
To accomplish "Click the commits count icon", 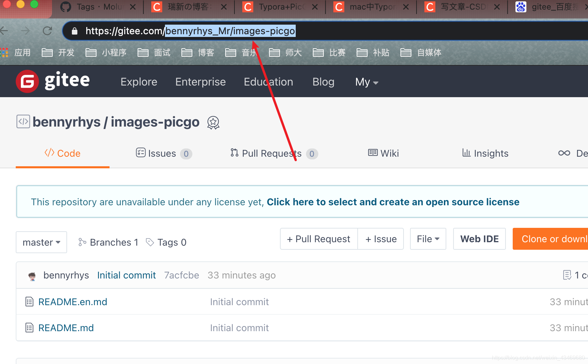I will 567,275.
